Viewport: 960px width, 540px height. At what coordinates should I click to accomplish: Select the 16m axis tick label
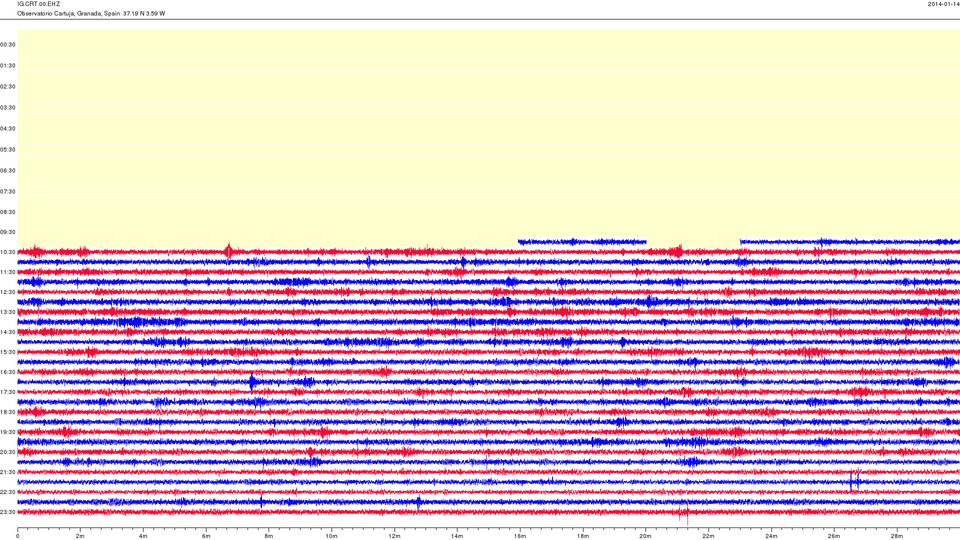(x=520, y=536)
